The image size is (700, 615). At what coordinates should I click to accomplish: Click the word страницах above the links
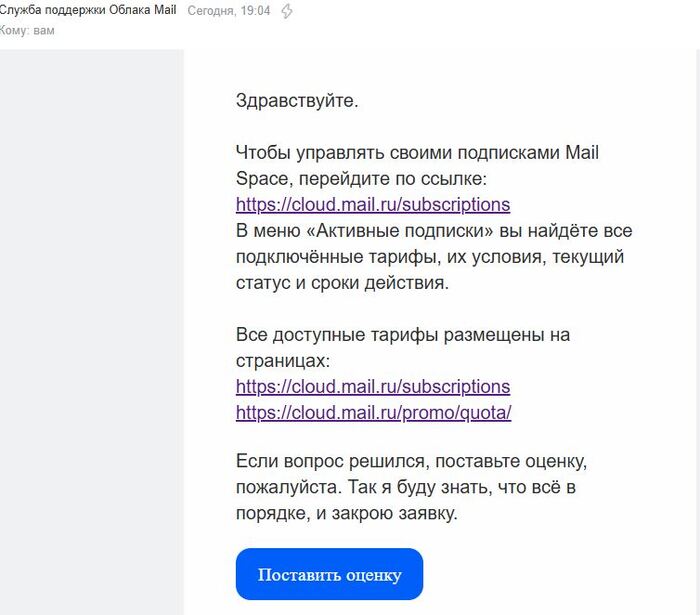click(x=282, y=360)
